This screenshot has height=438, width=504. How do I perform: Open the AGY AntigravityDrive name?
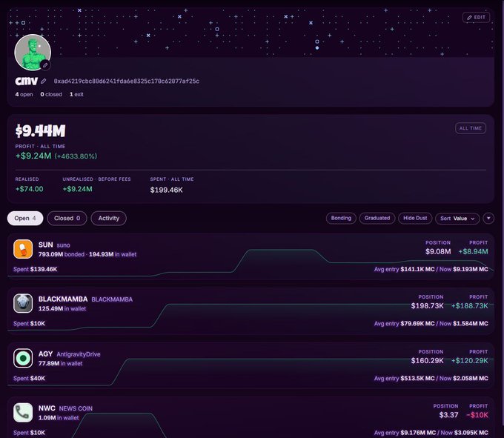(69, 354)
